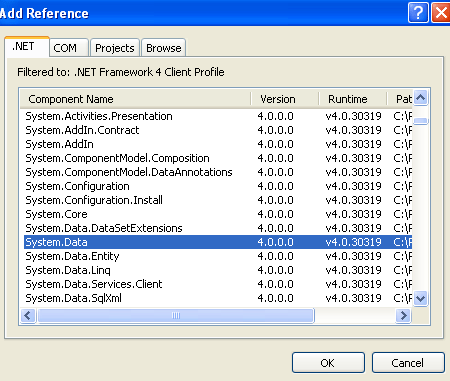
Task: Click the horizontal scrollbar left arrow
Action: pyautogui.click(x=28, y=315)
